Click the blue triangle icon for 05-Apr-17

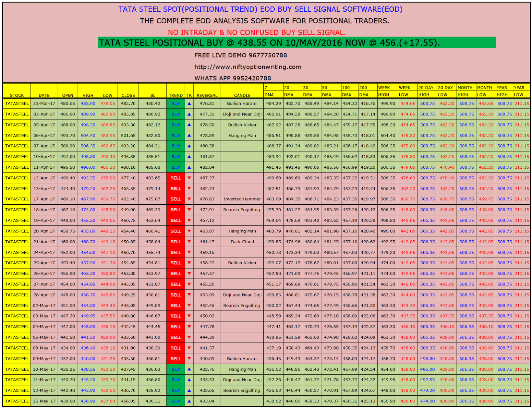(x=189, y=125)
